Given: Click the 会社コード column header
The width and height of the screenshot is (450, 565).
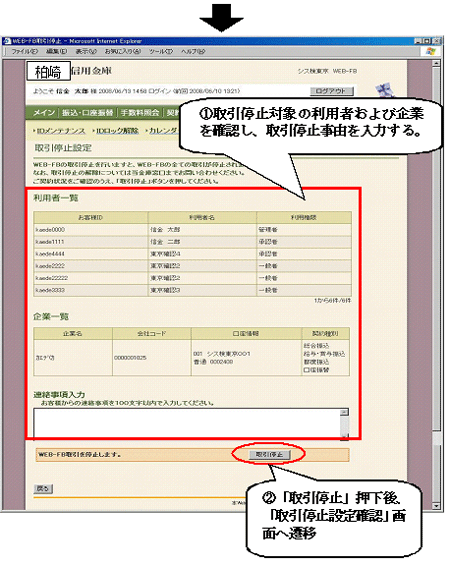Looking at the screenshot, I should tap(152, 334).
